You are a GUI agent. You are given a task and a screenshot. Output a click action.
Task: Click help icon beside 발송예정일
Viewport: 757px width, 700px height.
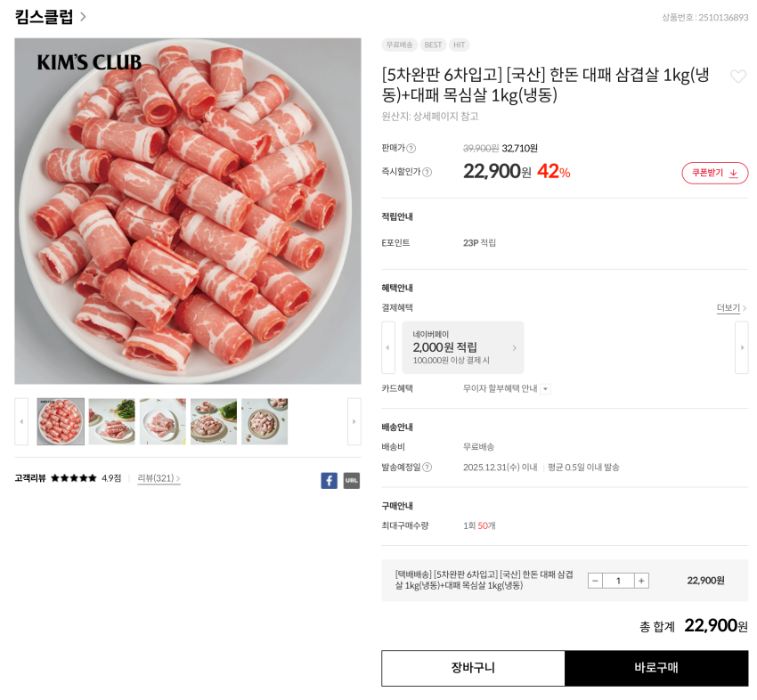click(x=427, y=467)
